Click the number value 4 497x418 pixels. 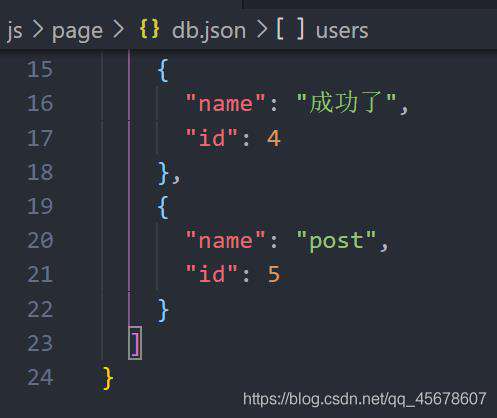pyautogui.click(x=273, y=138)
